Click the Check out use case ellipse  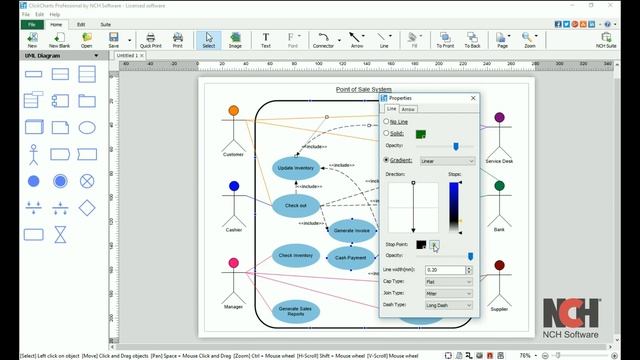pyautogui.click(x=296, y=206)
